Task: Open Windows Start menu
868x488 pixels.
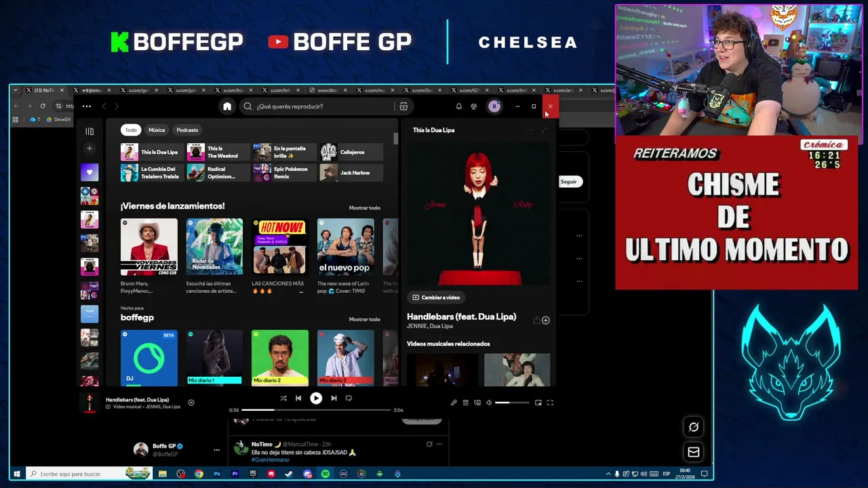Action: (x=17, y=474)
